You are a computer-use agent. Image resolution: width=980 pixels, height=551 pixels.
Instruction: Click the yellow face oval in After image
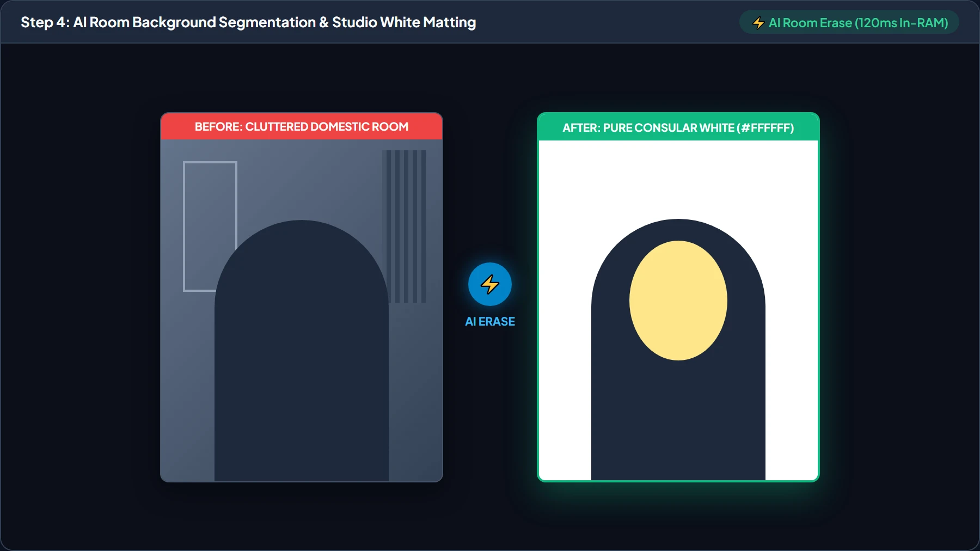pyautogui.click(x=678, y=301)
